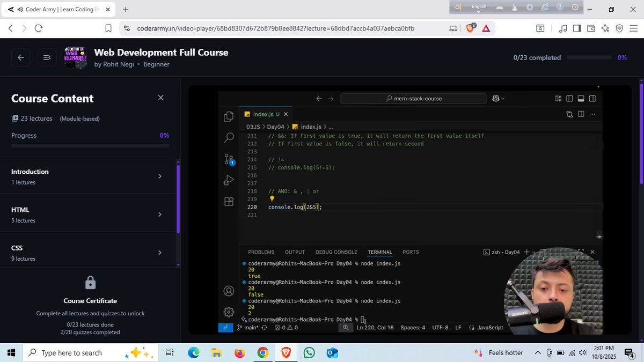This screenshot has width=644, height=362.
Task: Click the errors and warnings status item
Action: click(x=286, y=328)
